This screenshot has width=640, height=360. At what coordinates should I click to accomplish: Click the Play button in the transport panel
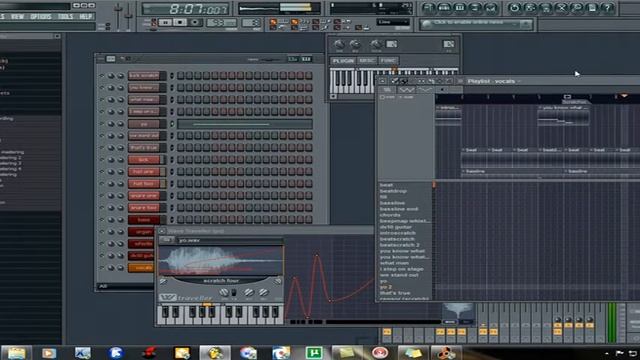[x=165, y=22]
